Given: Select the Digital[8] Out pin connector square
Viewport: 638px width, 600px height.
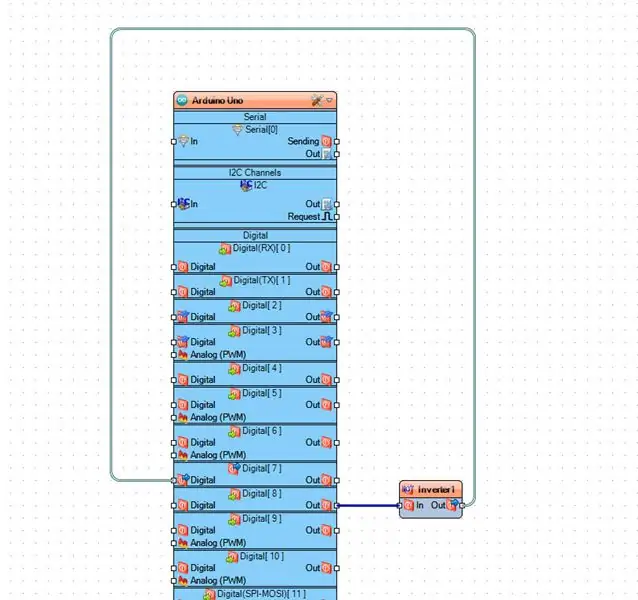Looking at the screenshot, I should coord(337,505).
